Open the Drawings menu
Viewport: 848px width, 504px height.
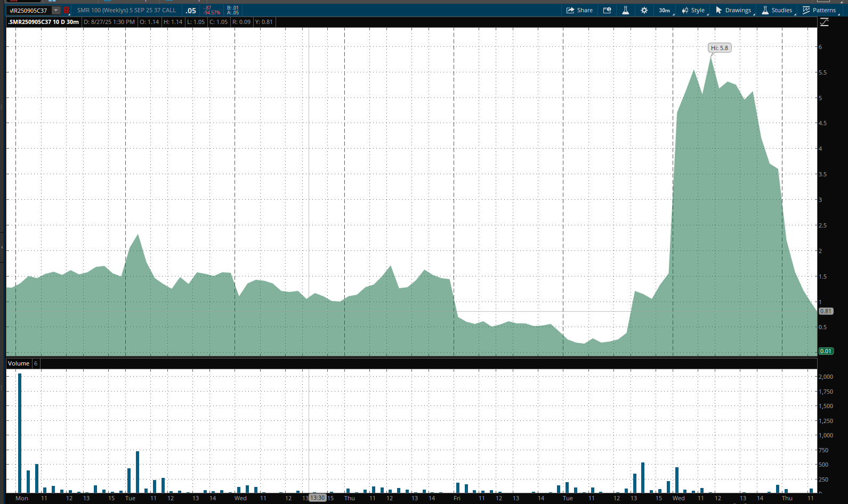pos(733,10)
